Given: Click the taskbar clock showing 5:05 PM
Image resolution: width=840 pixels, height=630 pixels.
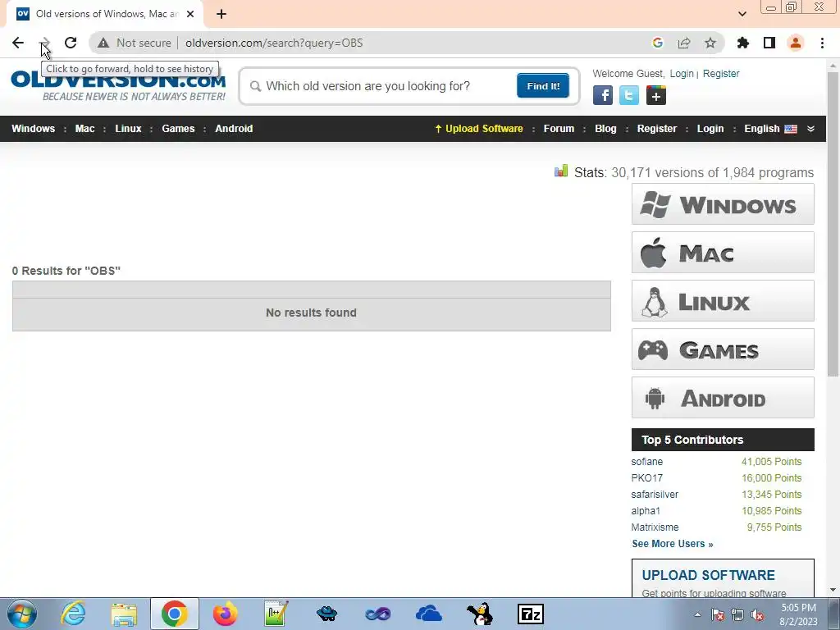Looking at the screenshot, I should (x=798, y=614).
